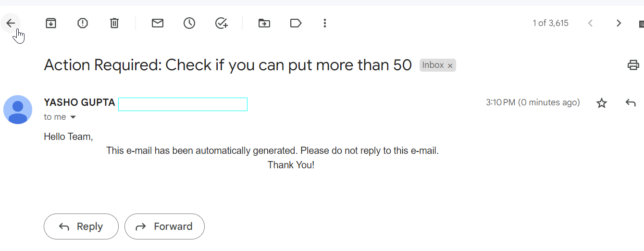Star this email
Screen dimensions: 644x251
click(602, 103)
